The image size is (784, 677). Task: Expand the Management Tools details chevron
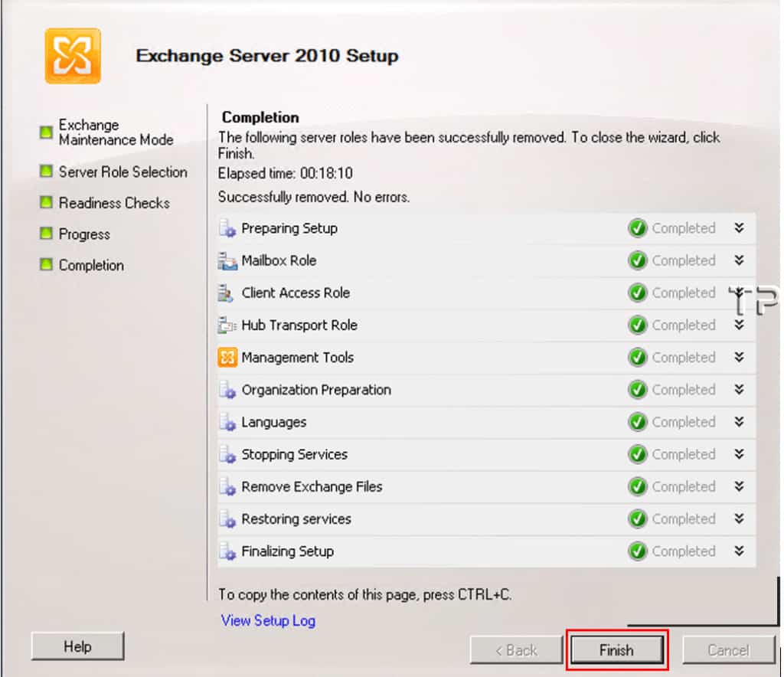tap(739, 357)
